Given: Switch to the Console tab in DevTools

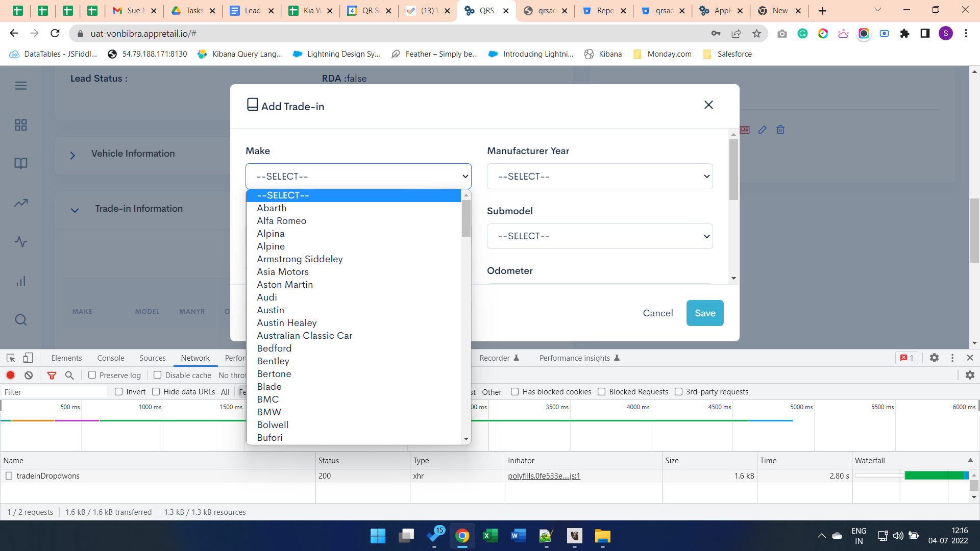Looking at the screenshot, I should 111,358.
